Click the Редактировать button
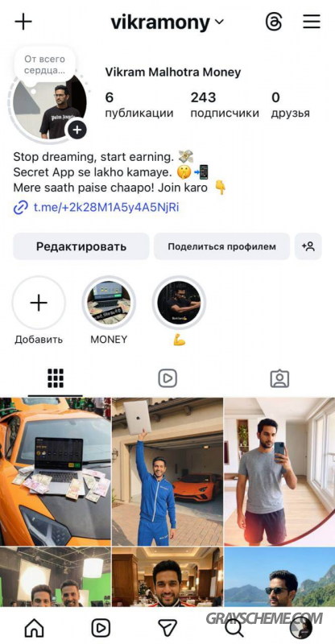 (81, 246)
